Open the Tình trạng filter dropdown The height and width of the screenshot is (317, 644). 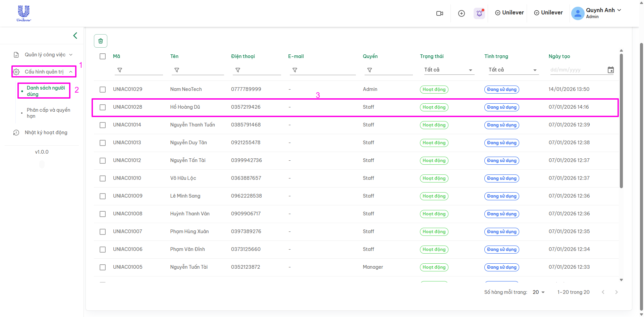513,70
